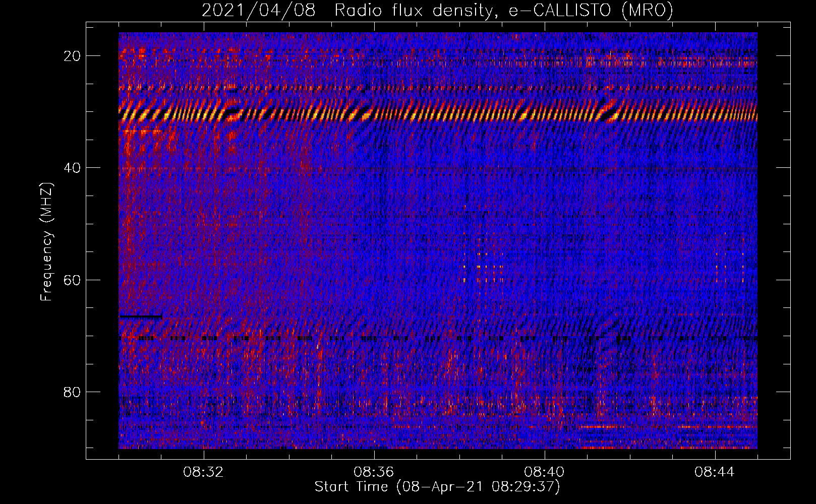This screenshot has width=816, height=504.
Task: Click the '40' frequency tick label
Action: click(x=72, y=168)
